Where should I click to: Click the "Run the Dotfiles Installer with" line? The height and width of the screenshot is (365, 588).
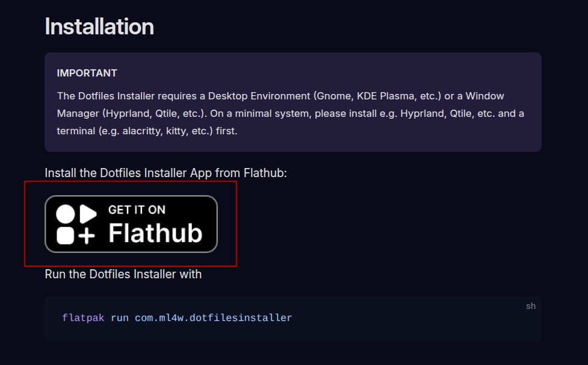click(x=123, y=274)
